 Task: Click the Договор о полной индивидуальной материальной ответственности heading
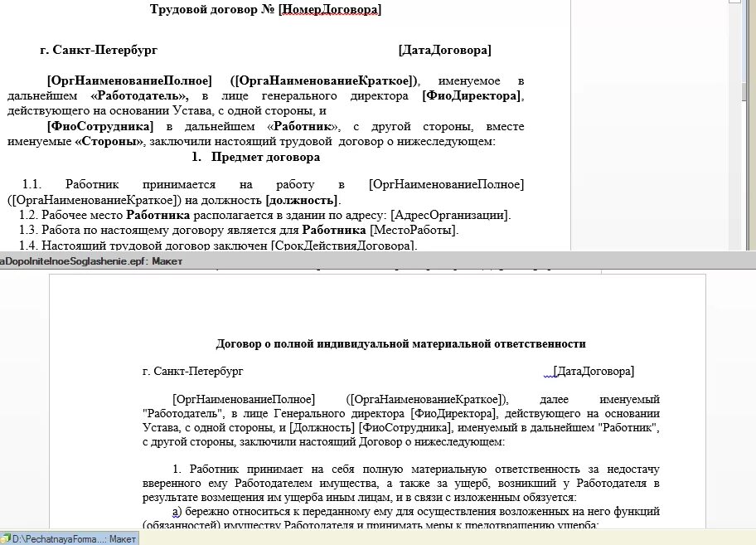pos(400,344)
